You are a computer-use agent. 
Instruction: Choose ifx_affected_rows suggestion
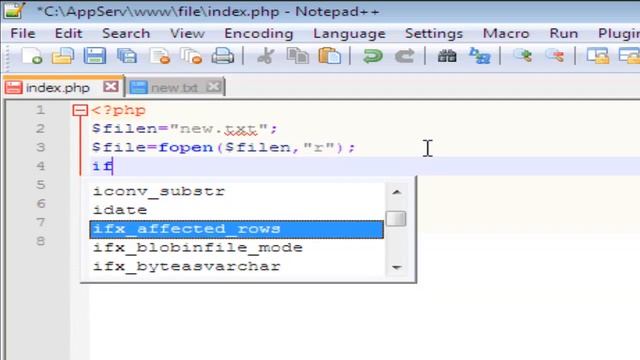click(x=237, y=229)
